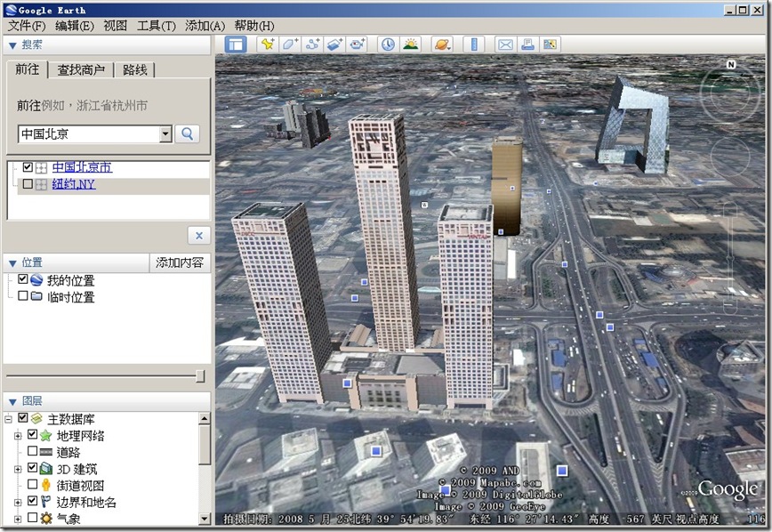Switch to the 路线 tab
The height and width of the screenshot is (532, 772).
pyautogui.click(x=135, y=70)
